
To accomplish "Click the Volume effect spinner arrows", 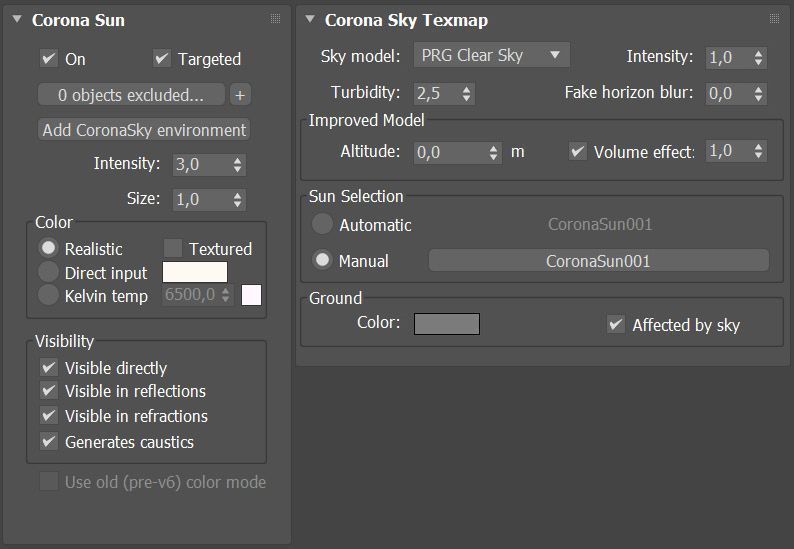I will (x=758, y=151).
